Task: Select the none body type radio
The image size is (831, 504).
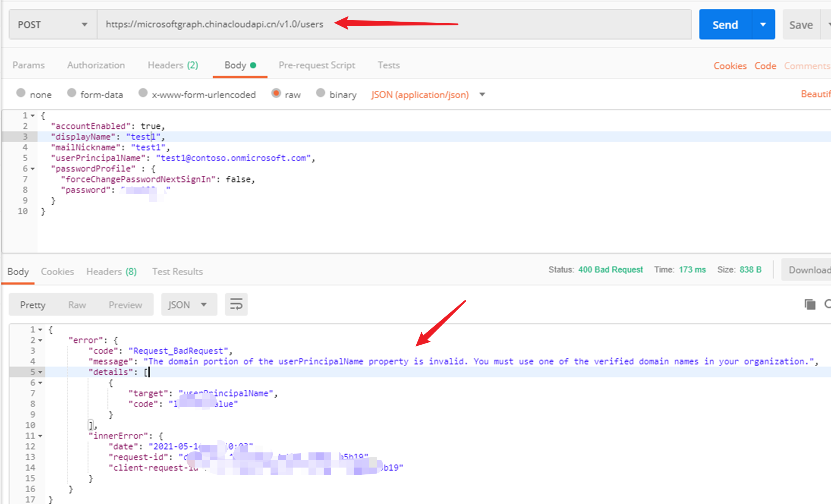Action: (21, 93)
